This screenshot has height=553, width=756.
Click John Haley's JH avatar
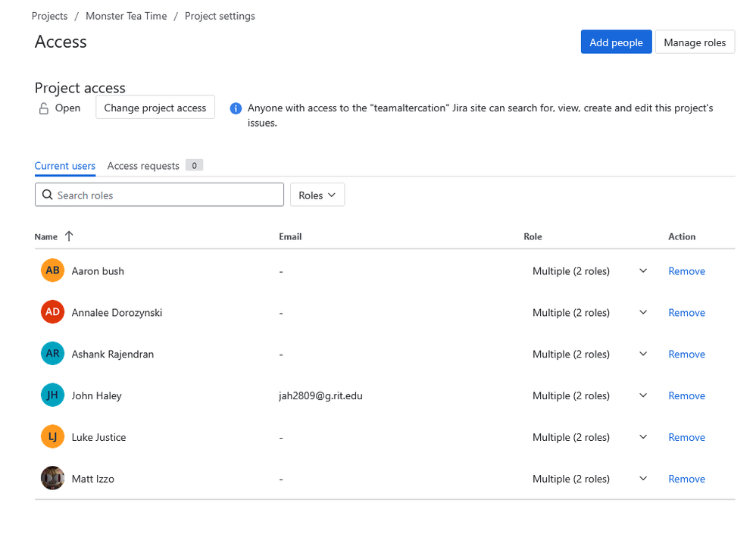click(52, 395)
